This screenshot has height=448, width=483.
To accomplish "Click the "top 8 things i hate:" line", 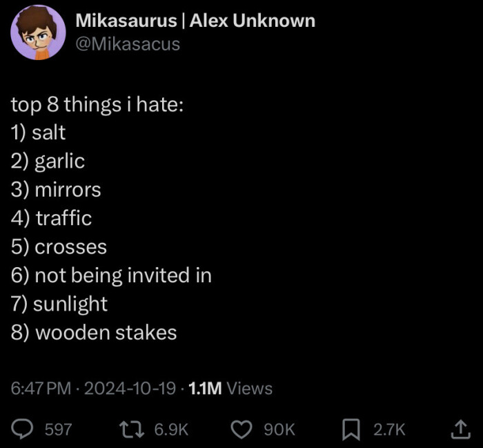I will pos(97,104).
